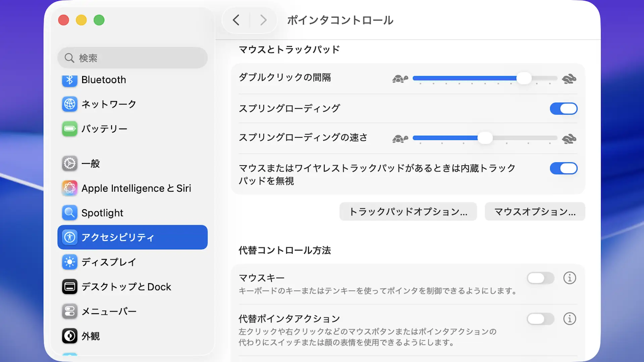Click info icon beside 代替ポインタアクション

point(570,319)
